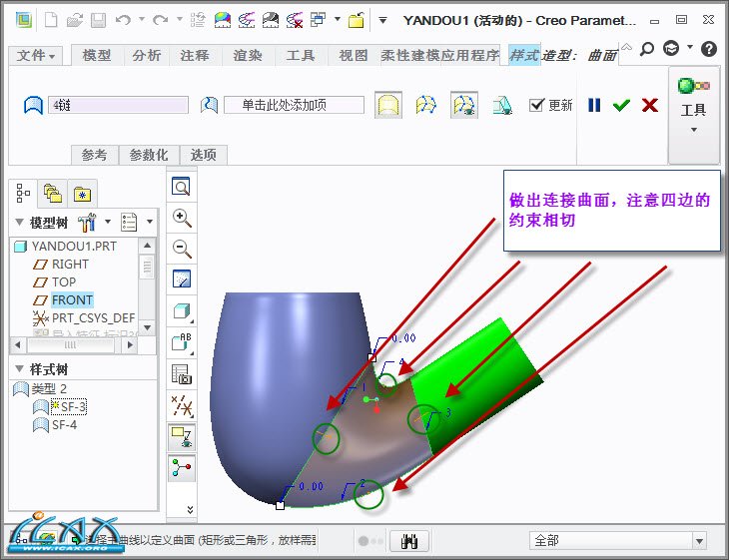
Task: Click the Open file icon
Action: (x=74, y=20)
